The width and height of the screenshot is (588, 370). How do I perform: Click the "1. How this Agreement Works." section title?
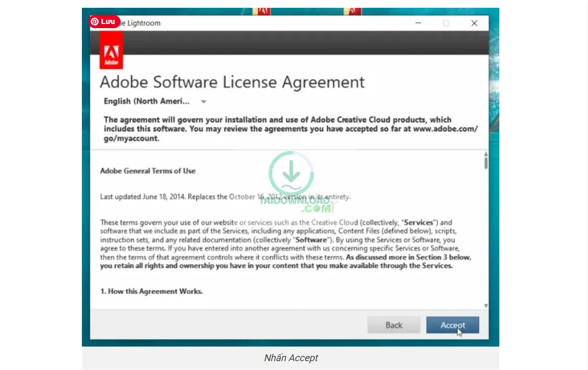coord(151,291)
